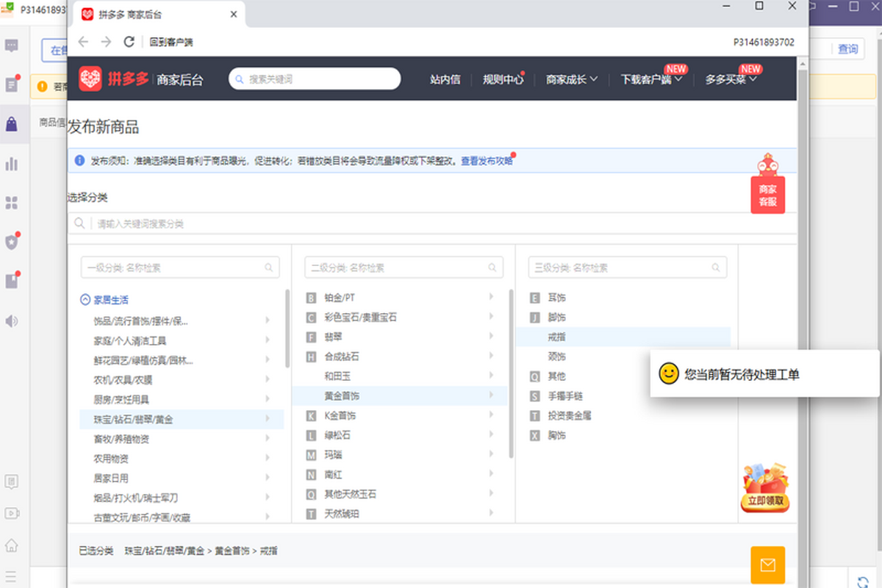Collapse the 家居生活 category group
Viewport: 882px width, 588px height.
[x=85, y=300]
